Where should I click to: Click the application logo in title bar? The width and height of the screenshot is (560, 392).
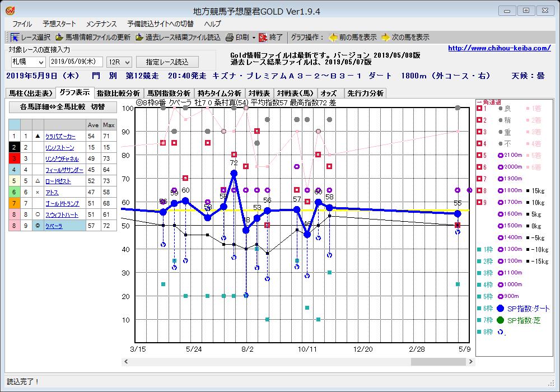pyautogui.click(x=10, y=11)
